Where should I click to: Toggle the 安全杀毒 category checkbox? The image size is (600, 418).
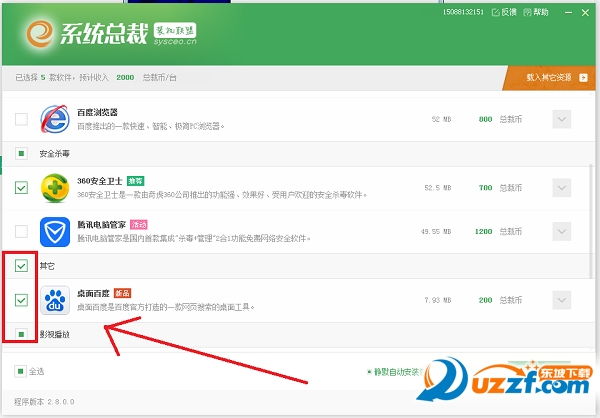click(21, 153)
